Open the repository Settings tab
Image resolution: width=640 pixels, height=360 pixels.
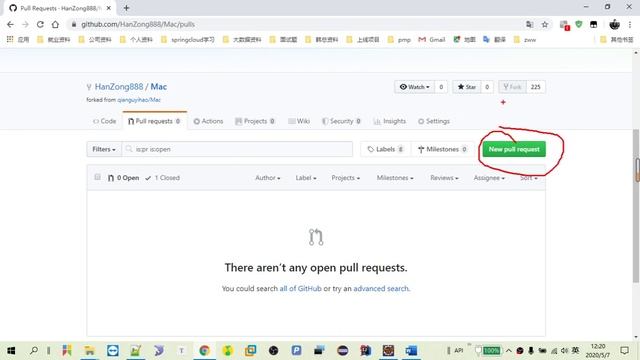(x=433, y=121)
